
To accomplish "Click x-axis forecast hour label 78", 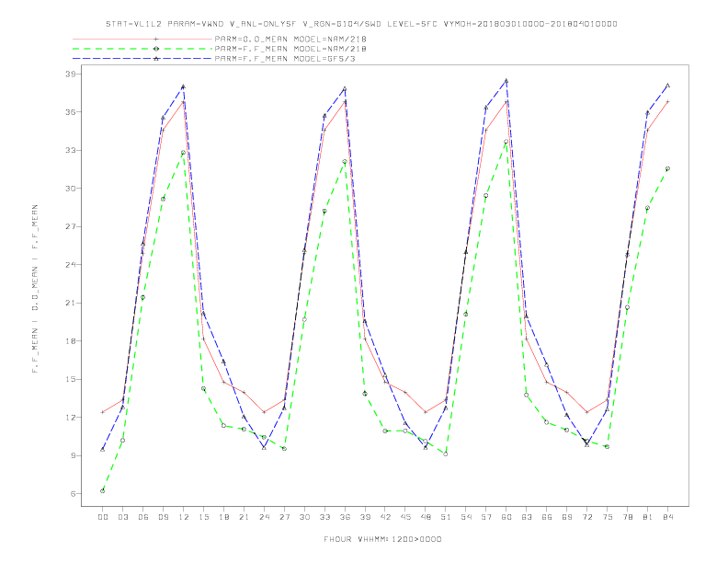I will click(x=628, y=517).
